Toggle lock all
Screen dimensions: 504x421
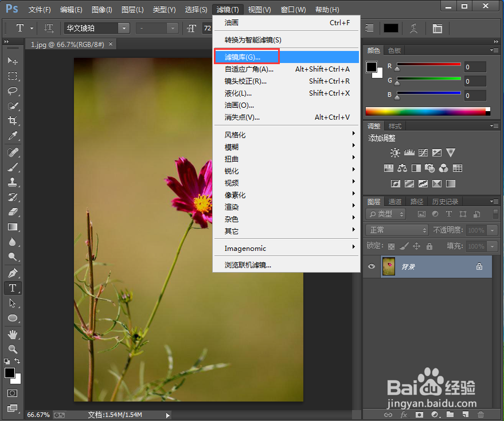429,246
